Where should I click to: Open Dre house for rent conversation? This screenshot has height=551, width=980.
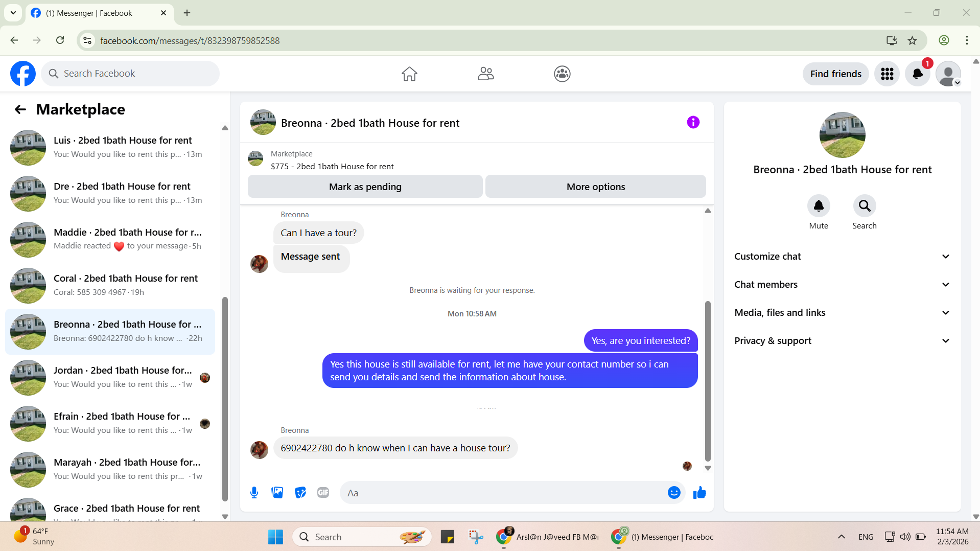point(110,194)
